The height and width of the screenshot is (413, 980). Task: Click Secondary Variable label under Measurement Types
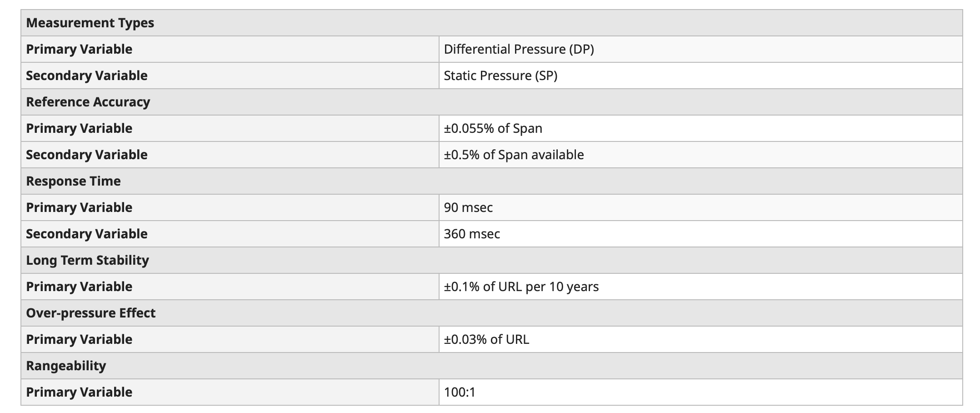click(86, 76)
